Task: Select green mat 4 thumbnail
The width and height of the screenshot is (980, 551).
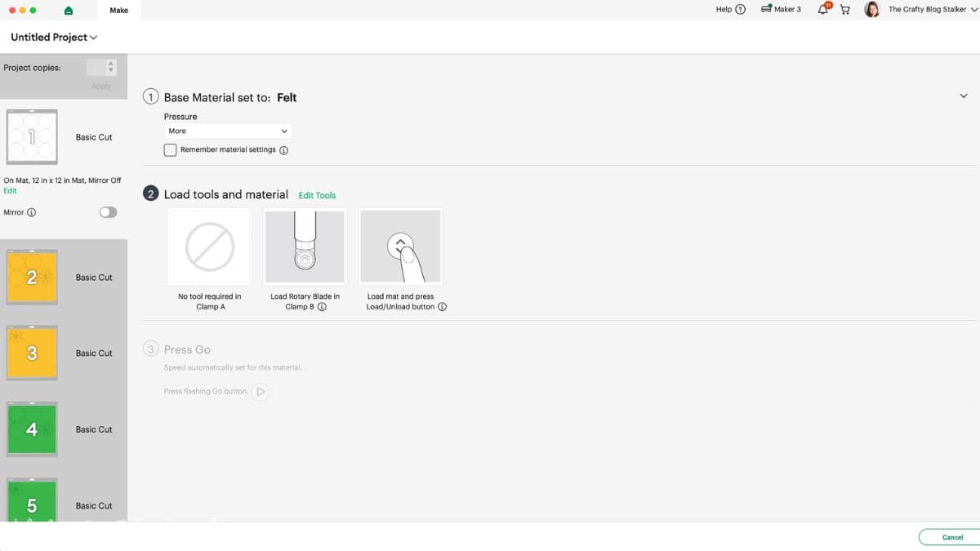Action: [x=32, y=429]
